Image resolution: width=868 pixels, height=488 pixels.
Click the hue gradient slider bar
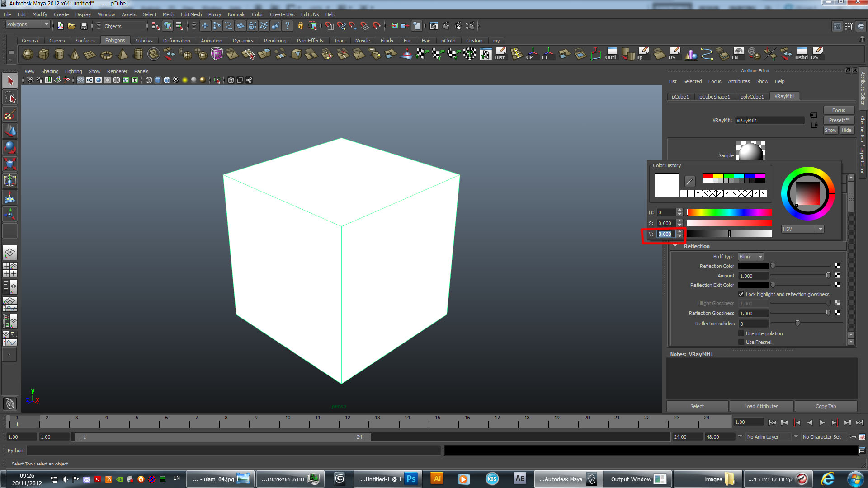click(729, 212)
